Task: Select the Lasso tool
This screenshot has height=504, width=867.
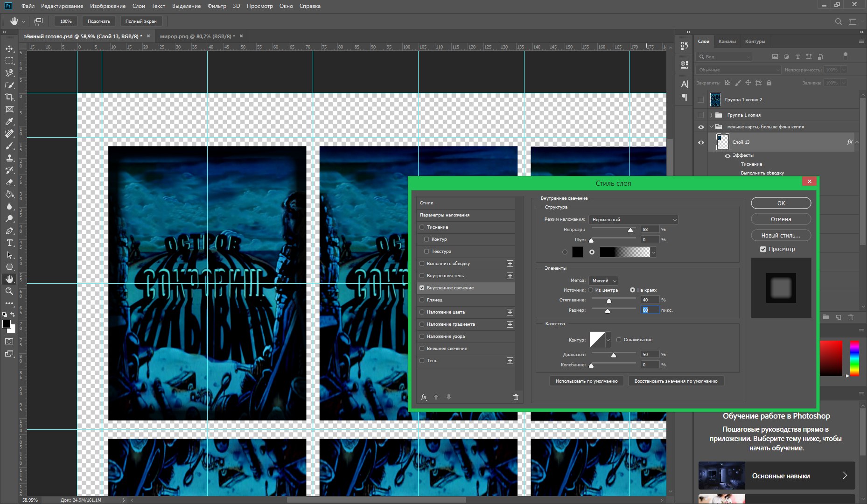Action: click(9, 73)
